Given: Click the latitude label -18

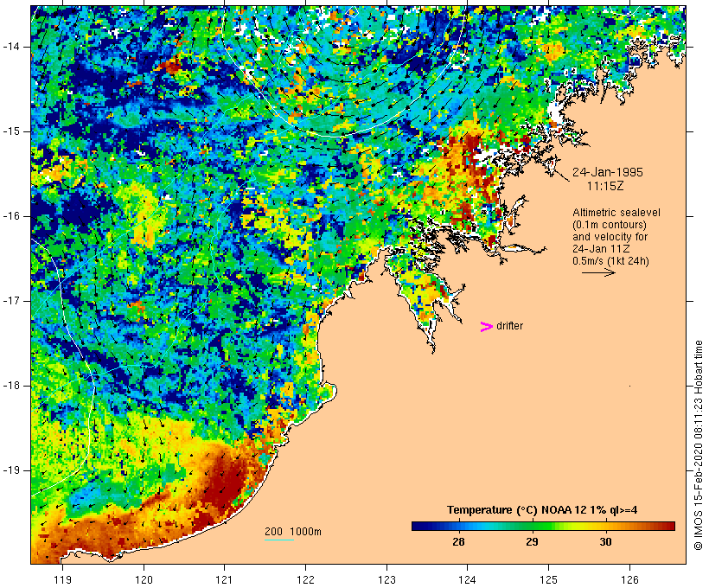Looking at the screenshot, I should [10, 386].
